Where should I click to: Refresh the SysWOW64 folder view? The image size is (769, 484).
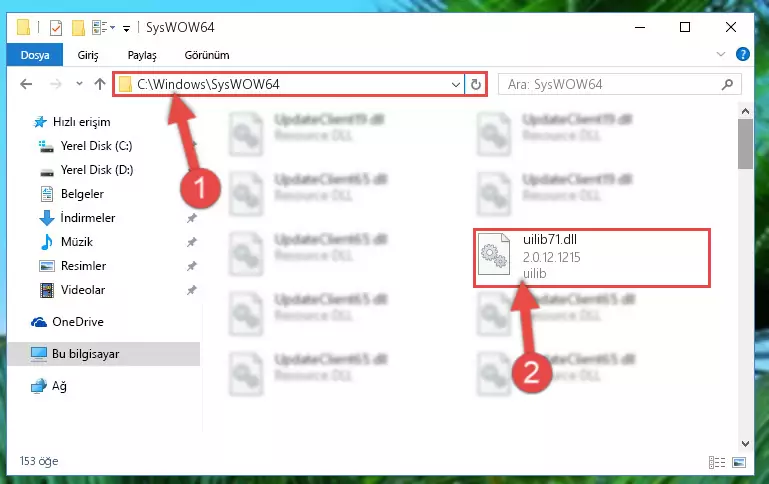point(475,84)
